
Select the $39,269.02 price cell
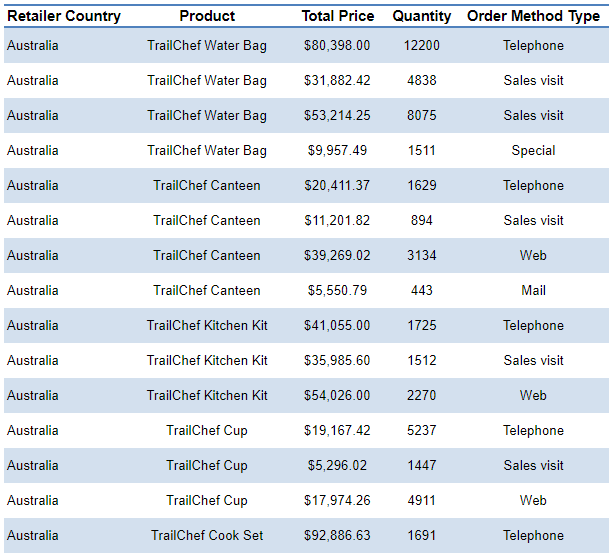(x=337, y=256)
